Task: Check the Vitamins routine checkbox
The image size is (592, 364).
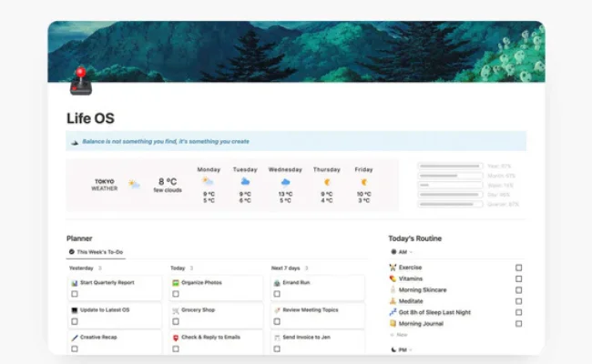Action: 518,278
